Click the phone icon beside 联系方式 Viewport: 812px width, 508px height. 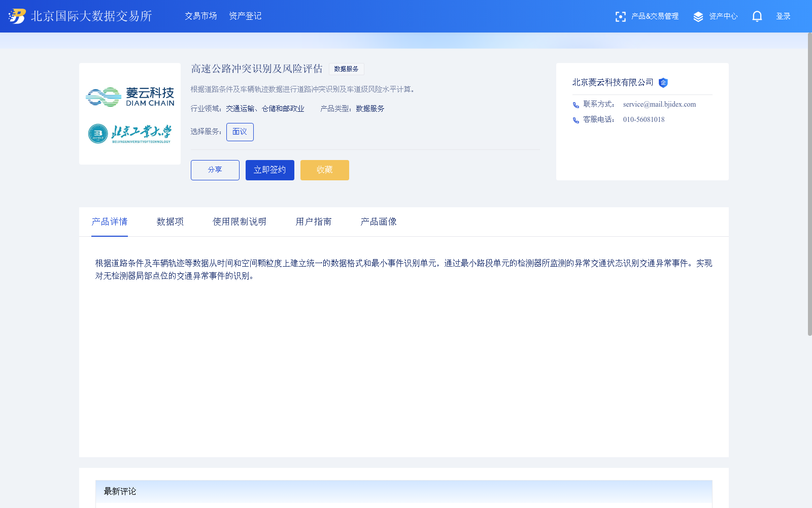[x=576, y=105]
